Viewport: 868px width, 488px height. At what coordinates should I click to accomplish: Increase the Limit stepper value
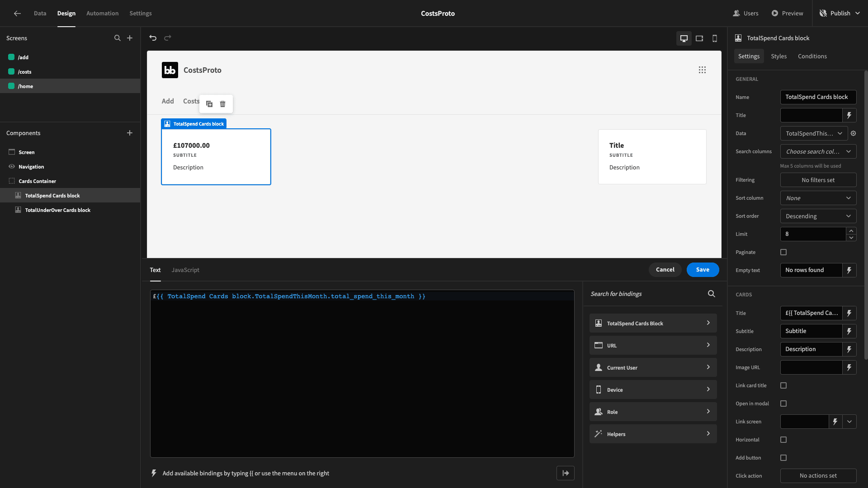[851, 231]
